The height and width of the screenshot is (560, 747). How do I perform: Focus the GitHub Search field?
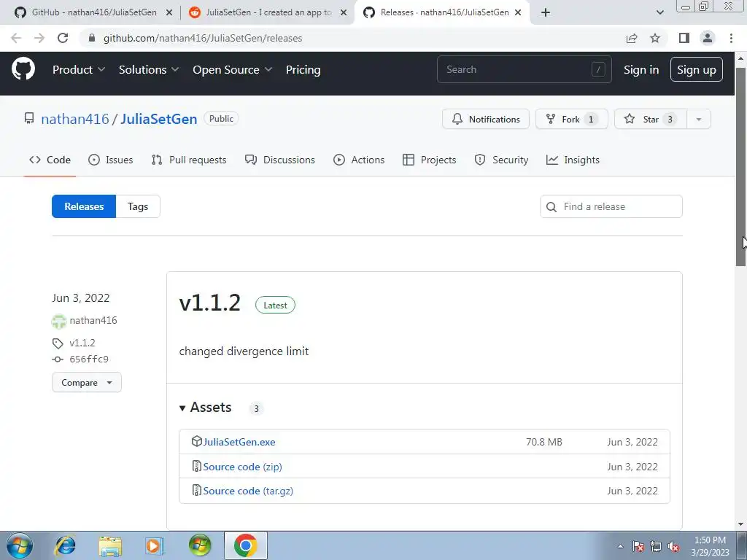pyautogui.click(x=524, y=69)
